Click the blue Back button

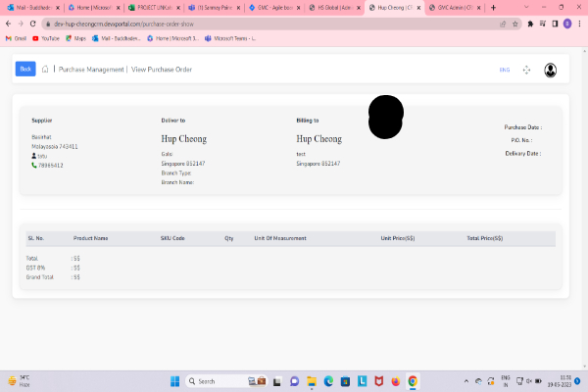point(25,69)
